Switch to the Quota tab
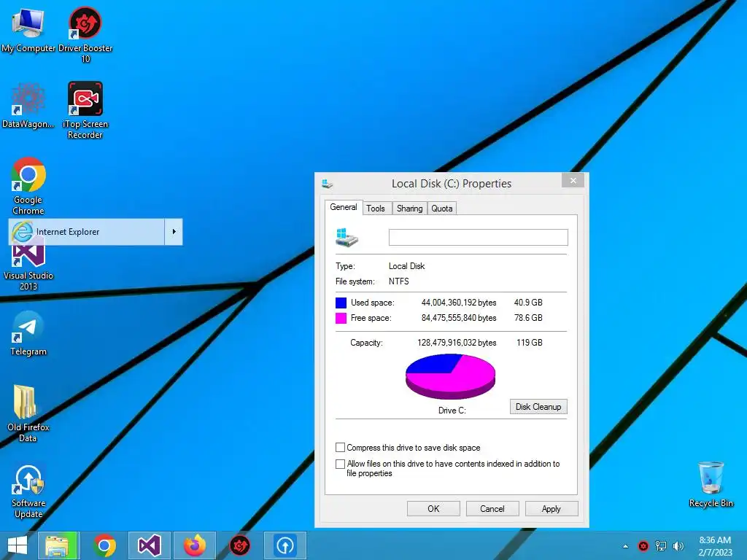Viewport: 747px width, 560px height. tap(442, 208)
